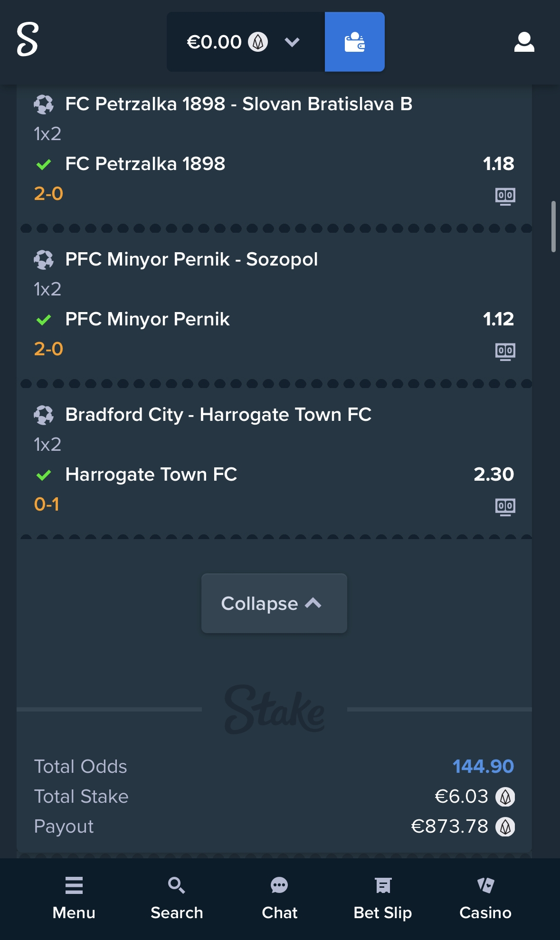Open Bradford City - Harrogate Town FC match
The height and width of the screenshot is (940, 560).
pyautogui.click(x=218, y=415)
